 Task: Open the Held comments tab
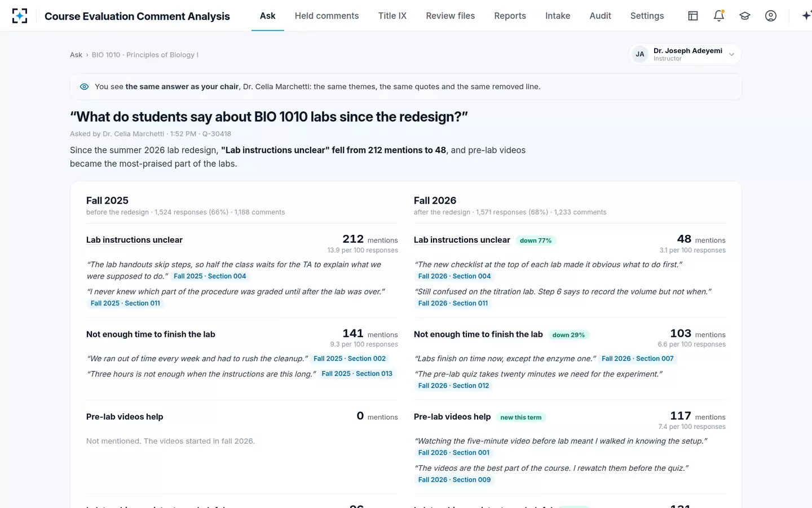tap(327, 16)
